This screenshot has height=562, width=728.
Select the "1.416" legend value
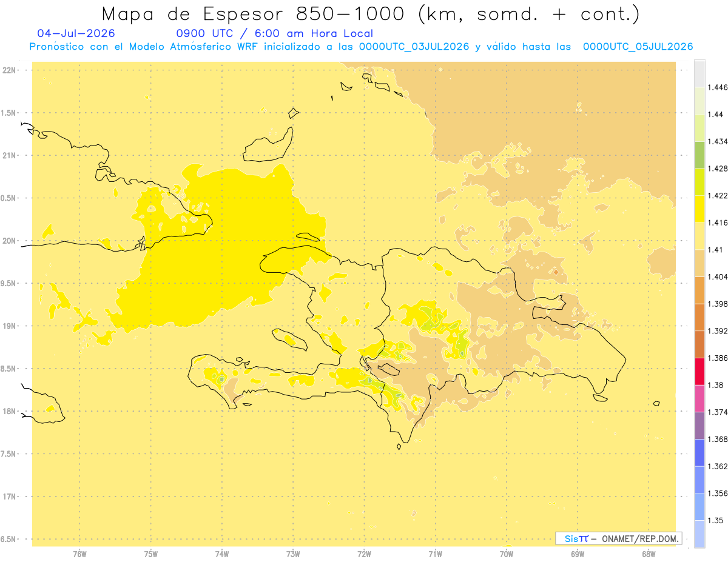pyautogui.click(x=718, y=222)
